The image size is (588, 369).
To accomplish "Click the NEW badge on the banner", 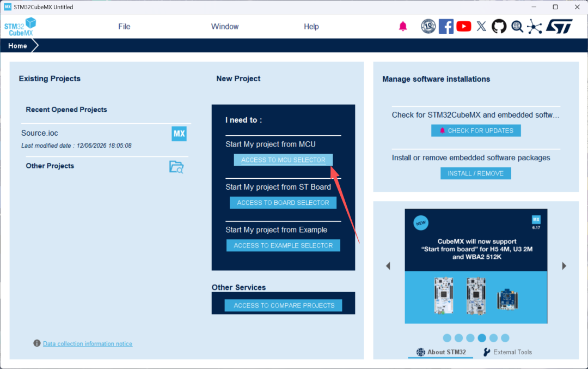I will coord(421,223).
